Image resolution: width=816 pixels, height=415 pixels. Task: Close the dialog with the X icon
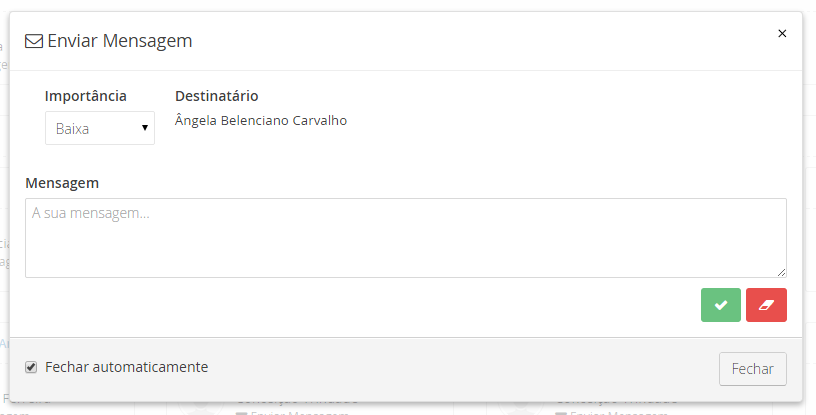782,33
